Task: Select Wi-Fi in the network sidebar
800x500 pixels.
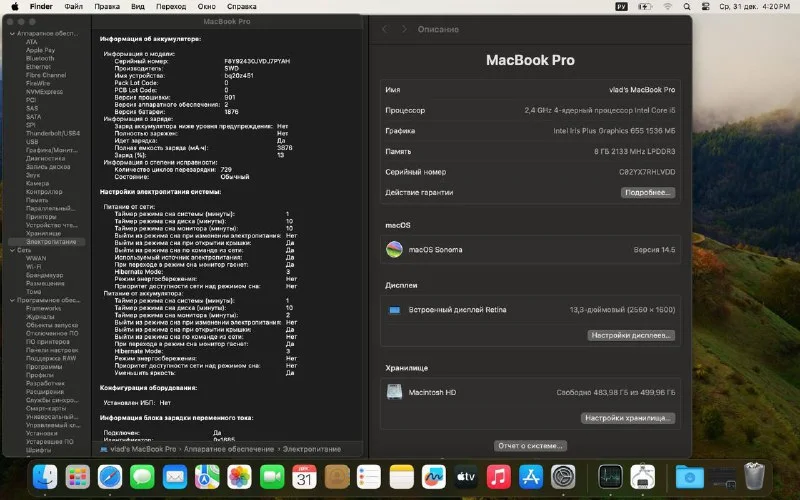Action: click(34, 267)
